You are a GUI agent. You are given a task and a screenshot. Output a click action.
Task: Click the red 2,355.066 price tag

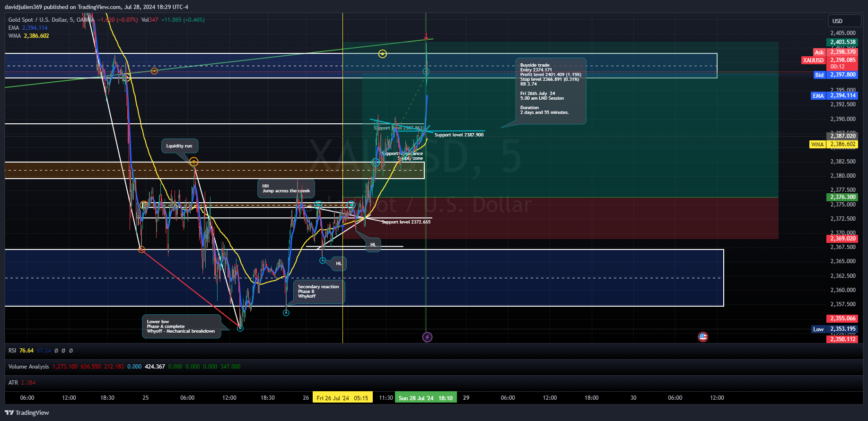tap(842, 318)
